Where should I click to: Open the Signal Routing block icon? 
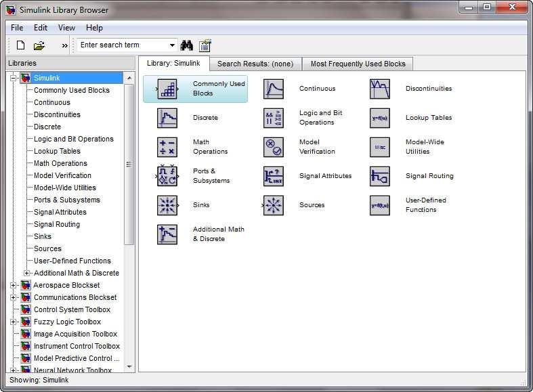coord(380,176)
